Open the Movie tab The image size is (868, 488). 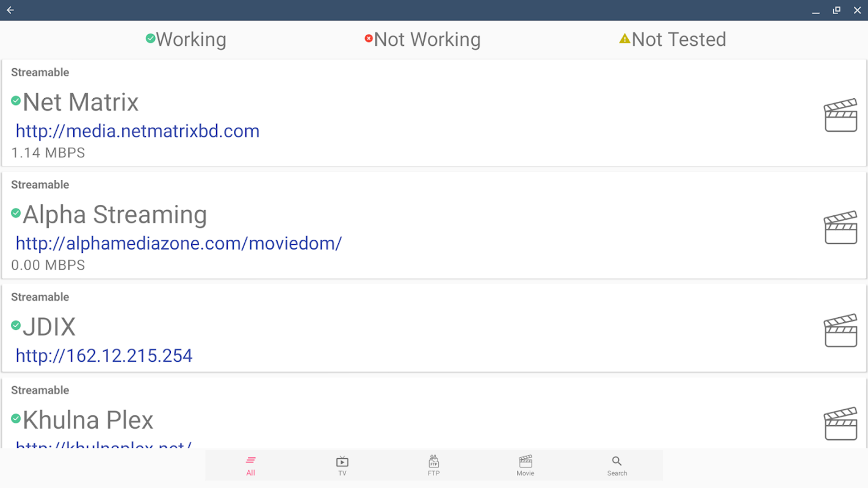tap(526, 465)
